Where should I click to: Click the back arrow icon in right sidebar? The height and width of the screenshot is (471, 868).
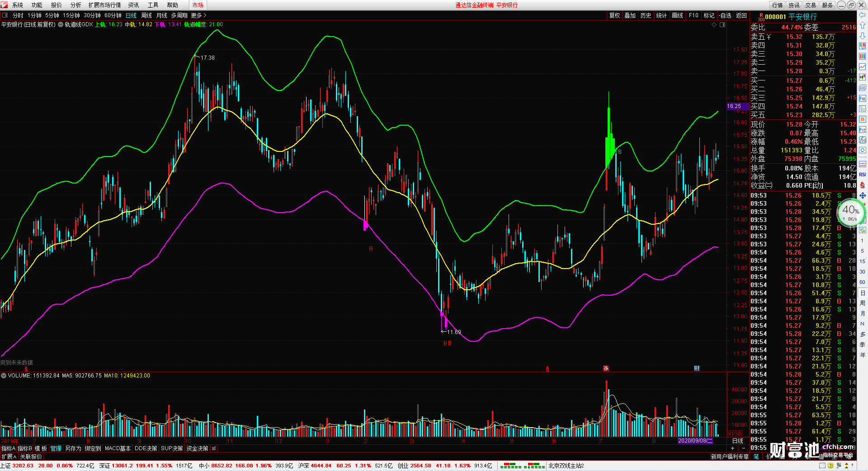[x=863, y=15]
